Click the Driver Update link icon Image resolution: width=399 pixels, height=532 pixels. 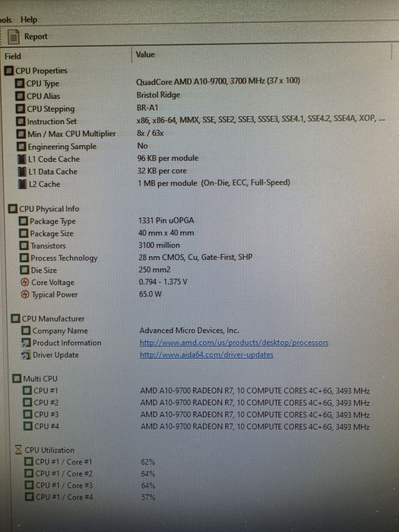coord(26,355)
